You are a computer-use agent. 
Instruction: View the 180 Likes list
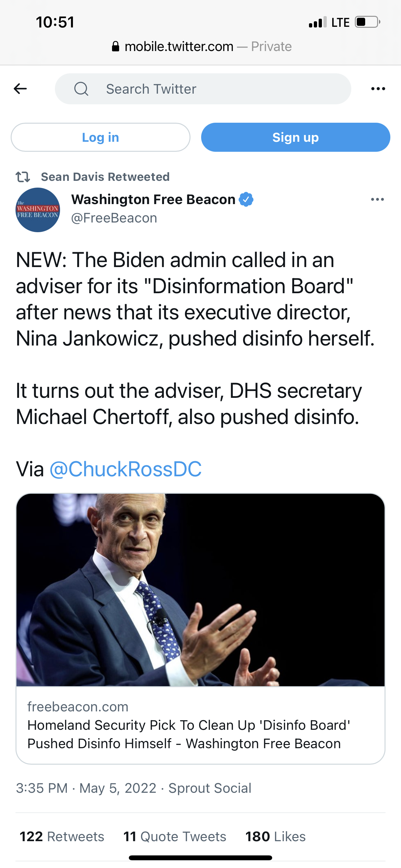(275, 836)
